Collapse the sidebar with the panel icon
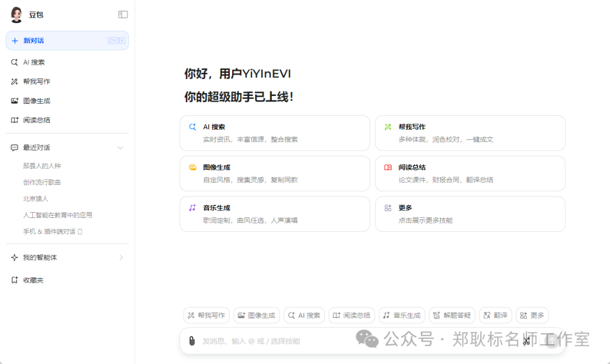Viewport: 610px width, 364px height. pos(123,14)
